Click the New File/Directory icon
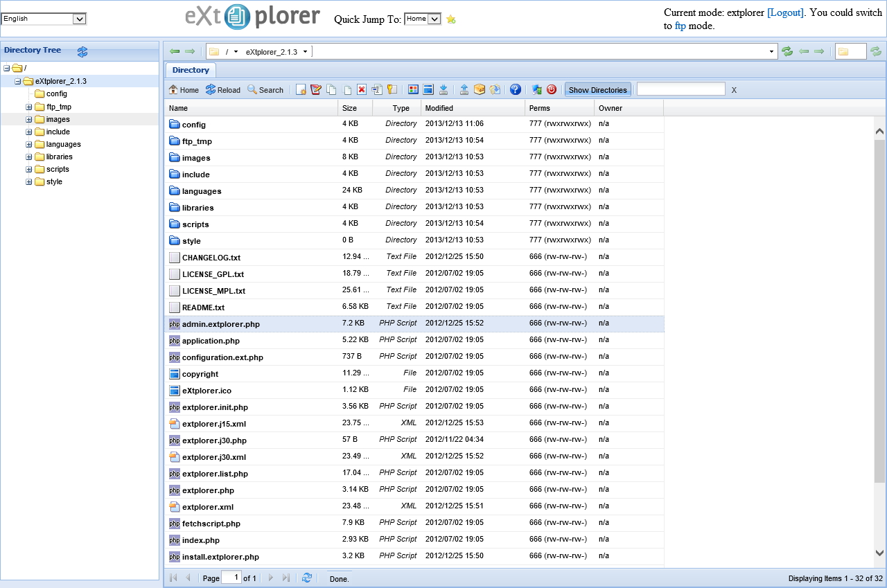 301,89
